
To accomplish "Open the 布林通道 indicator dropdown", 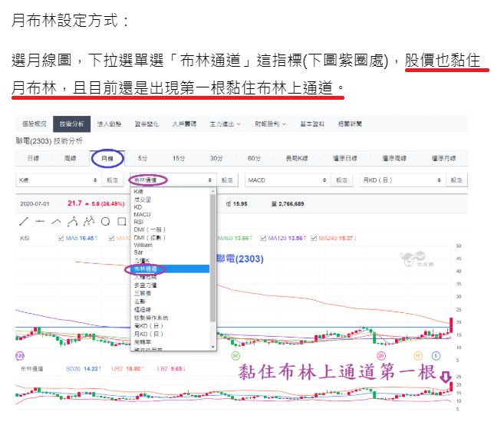I will pos(173,180).
